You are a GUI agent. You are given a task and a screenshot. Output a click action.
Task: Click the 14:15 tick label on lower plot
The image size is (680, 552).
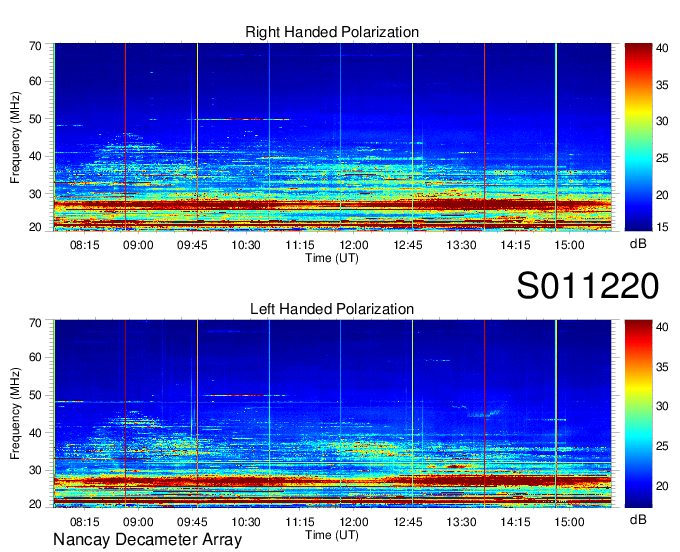515,522
